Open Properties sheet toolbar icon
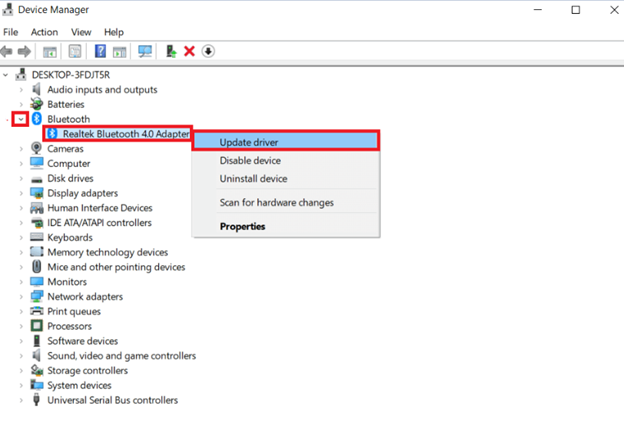Viewport: 628px width, 421px height. tap(74, 51)
